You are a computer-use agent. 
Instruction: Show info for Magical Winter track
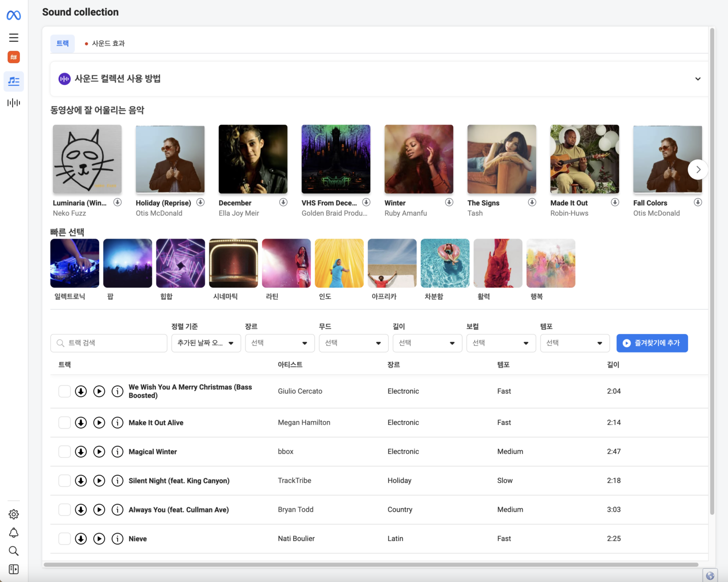click(x=117, y=452)
